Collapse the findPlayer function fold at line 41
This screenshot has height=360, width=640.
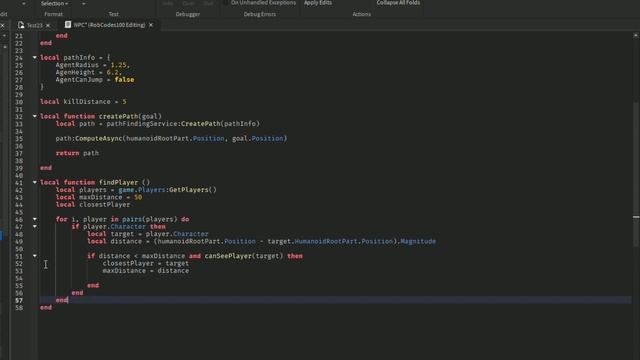click(35, 182)
